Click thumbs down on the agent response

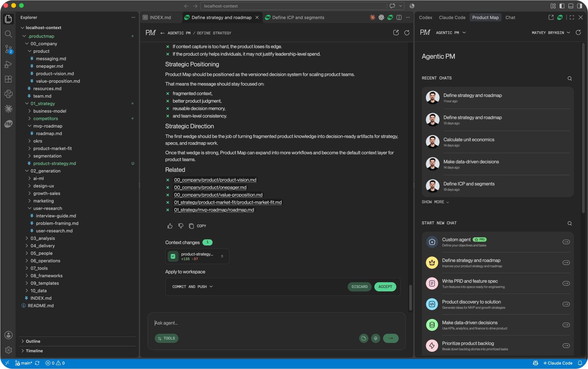(x=181, y=226)
